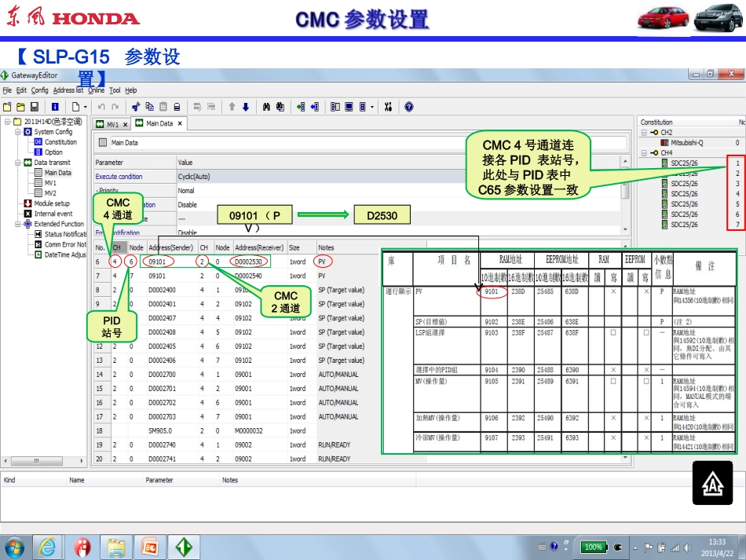Collapse the 2011H14D root tree node
This screenshot has height=560, width=746.
pyautogui.click(x=8, y=122)
